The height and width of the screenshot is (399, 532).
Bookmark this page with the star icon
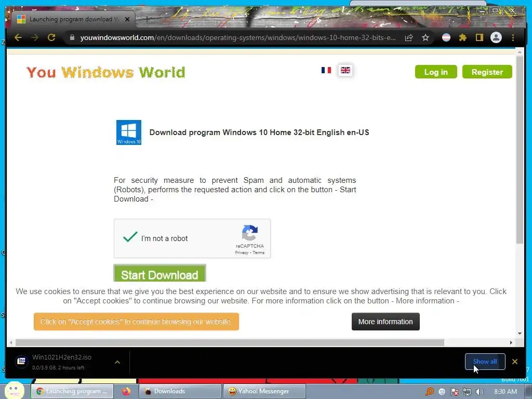coord(425,37)
